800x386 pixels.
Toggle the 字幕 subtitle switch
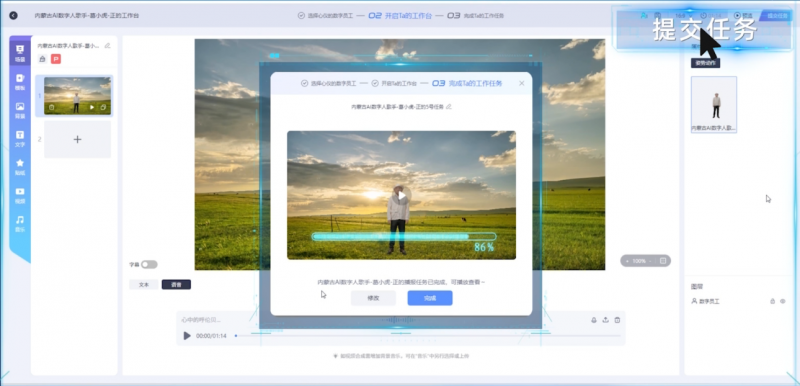point(149,265)
